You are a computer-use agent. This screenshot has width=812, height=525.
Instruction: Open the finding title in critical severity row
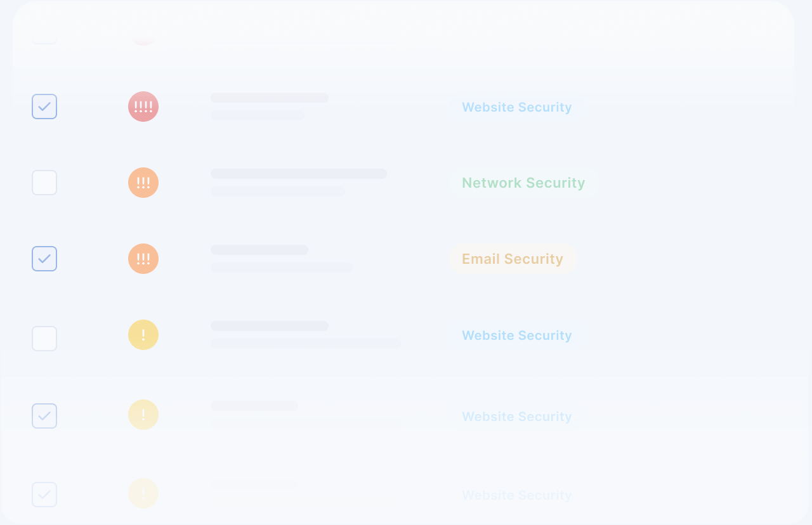pyautogui.click(x=270, y=98)
